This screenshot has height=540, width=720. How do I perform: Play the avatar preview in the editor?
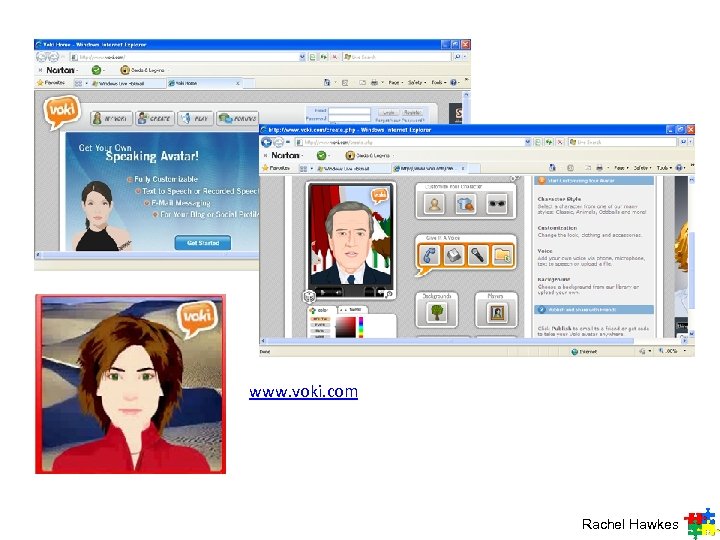click(323, 292)
